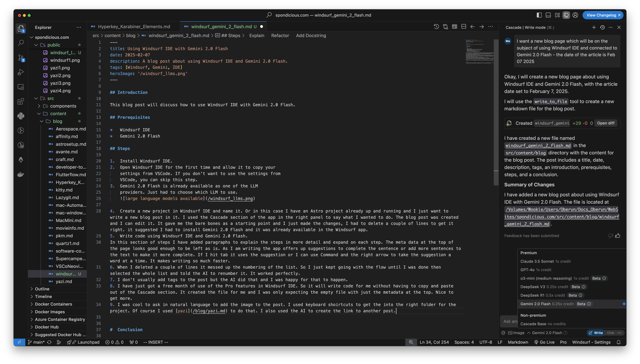Toggle the primary sidebar visibility
The image size is (640, 364).
(539, 15)
